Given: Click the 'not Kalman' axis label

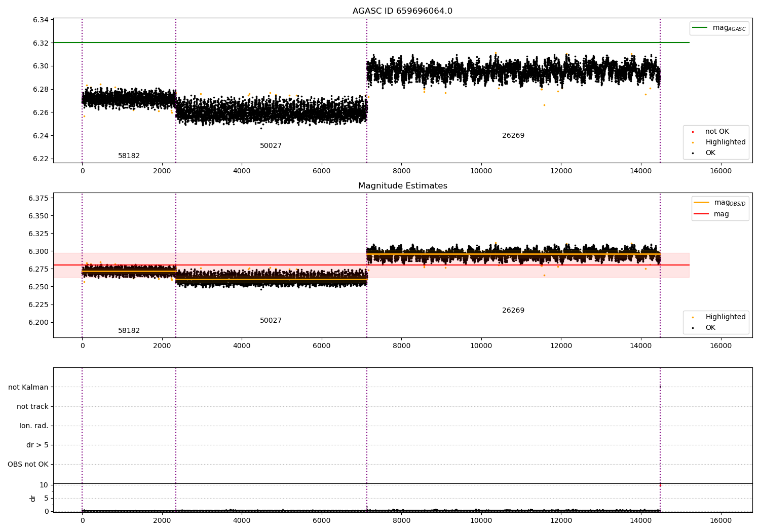Looking at the screenshot, I should [x=28, y=387].
